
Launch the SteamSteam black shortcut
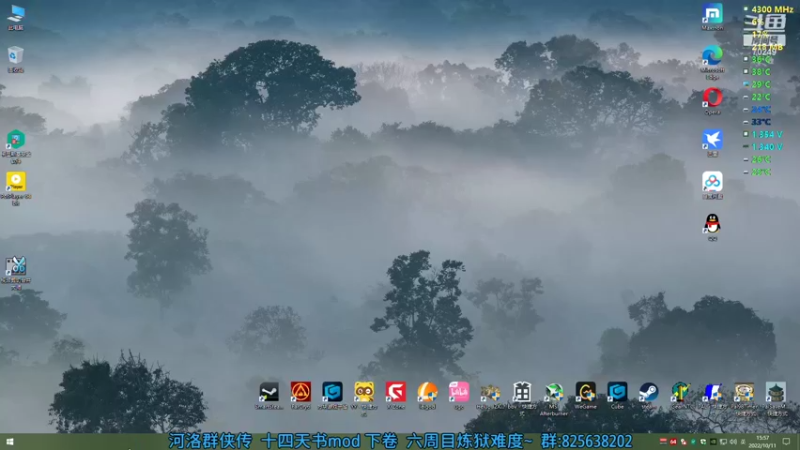[x=269, y=395]
